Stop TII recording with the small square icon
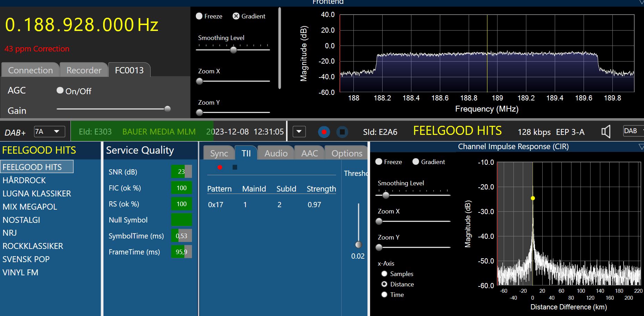The height and width of the screenshot is (316, 644). click(x=235, y=167)
